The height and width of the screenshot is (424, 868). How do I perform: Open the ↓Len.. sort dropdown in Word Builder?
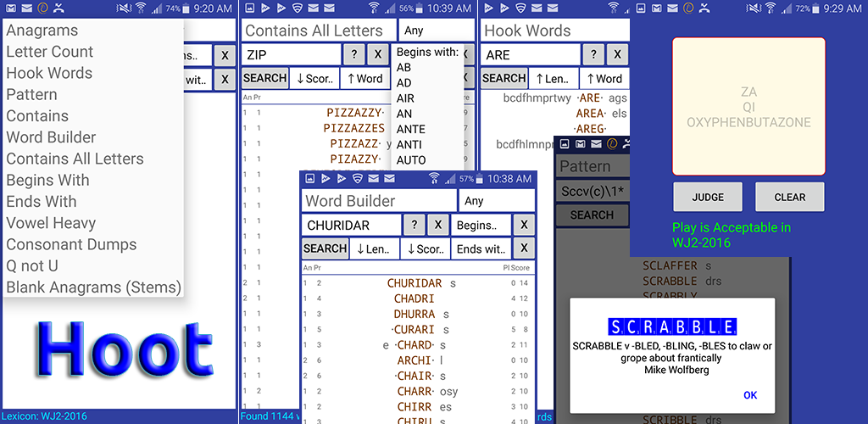374,248
